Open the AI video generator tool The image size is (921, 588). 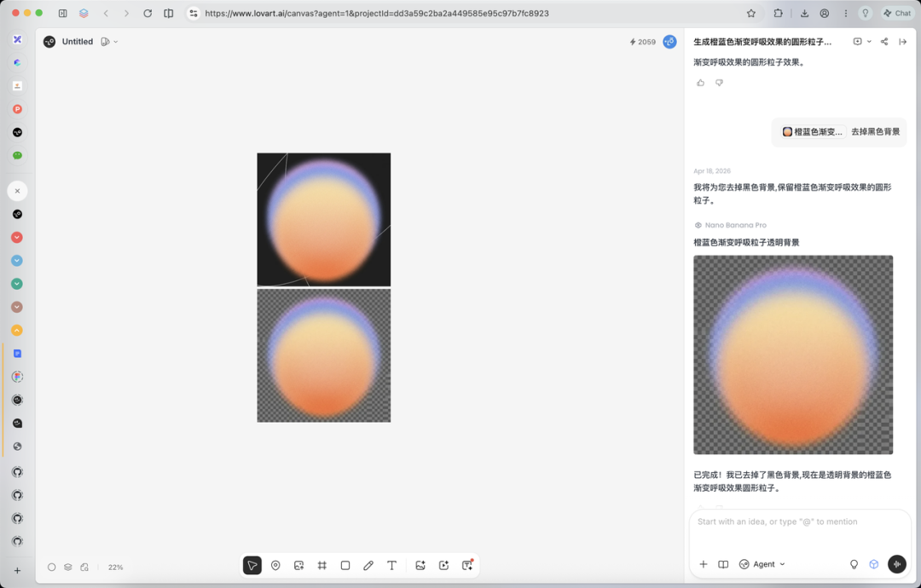pos(443,565)
